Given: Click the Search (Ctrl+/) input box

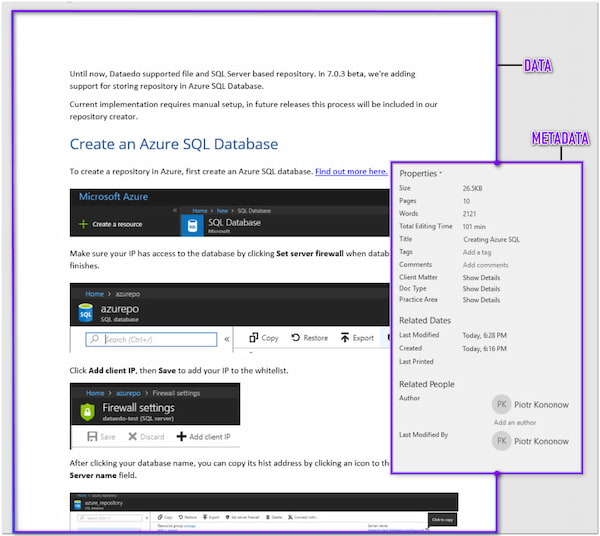Looking at the screenshot, I should pos(150,339).
